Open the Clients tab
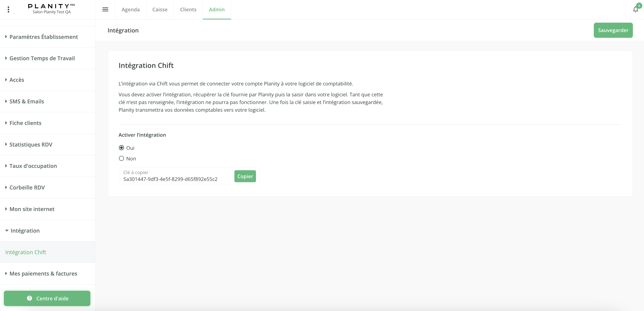This screenshot has height=311, width=644. coord(188,9)
